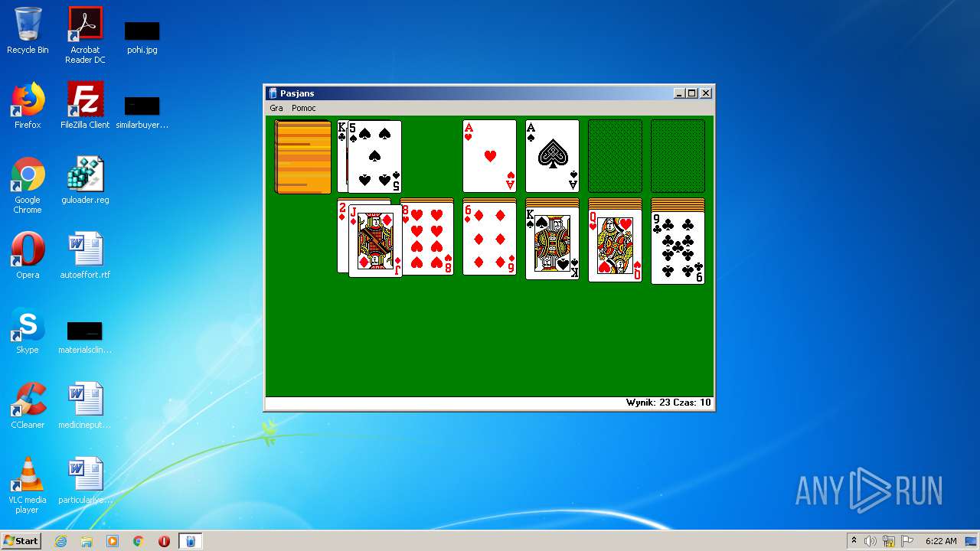Click the ace of hearts foundation pile
The image size is (980, 551).
tap(490, 156)
